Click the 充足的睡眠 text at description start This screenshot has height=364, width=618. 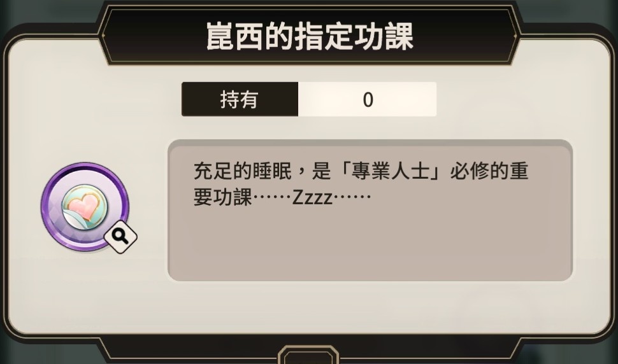pyautogui.click(x=242, y=171)
